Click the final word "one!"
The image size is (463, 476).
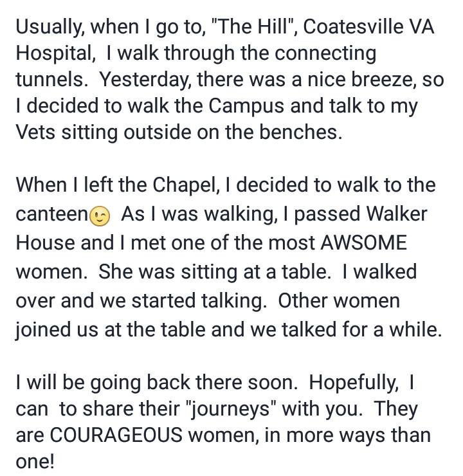click(35, 462)
